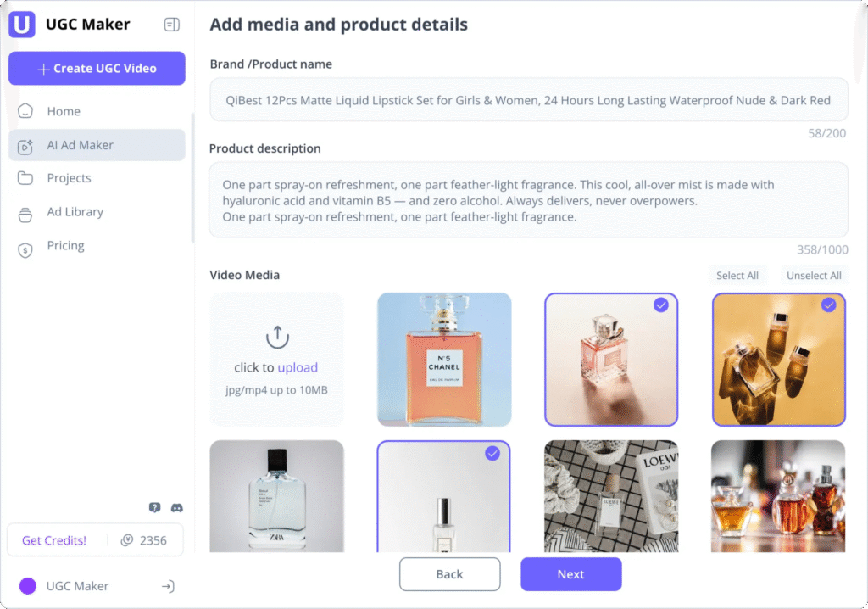Open the Discord community icon
This screenshot has width=868, height=609.
tap(176, 508)
